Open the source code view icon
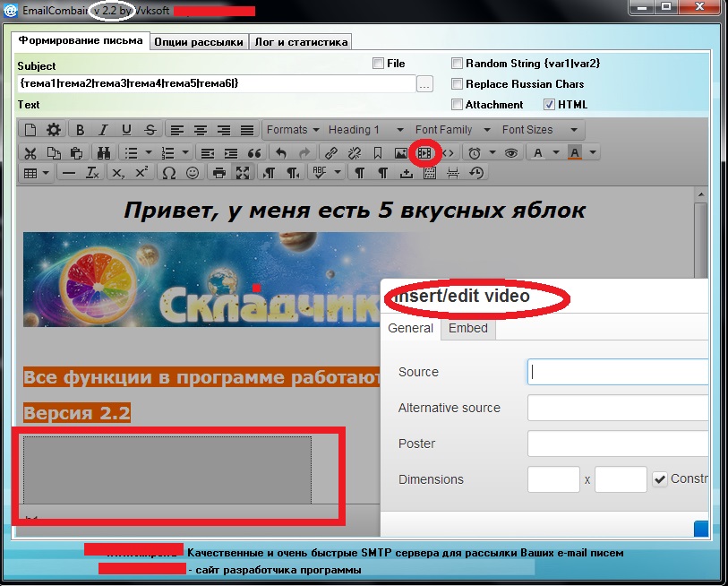 coord(448,152)
